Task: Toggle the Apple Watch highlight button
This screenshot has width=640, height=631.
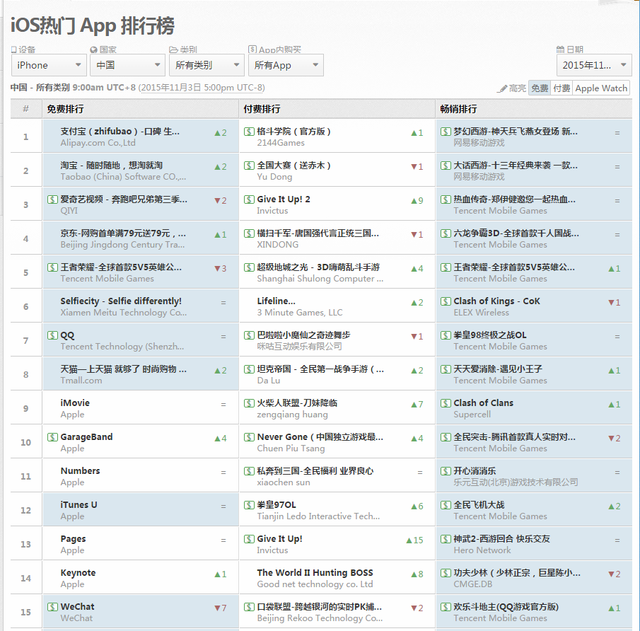Action: pyautogui.click(x=601, y=88)
